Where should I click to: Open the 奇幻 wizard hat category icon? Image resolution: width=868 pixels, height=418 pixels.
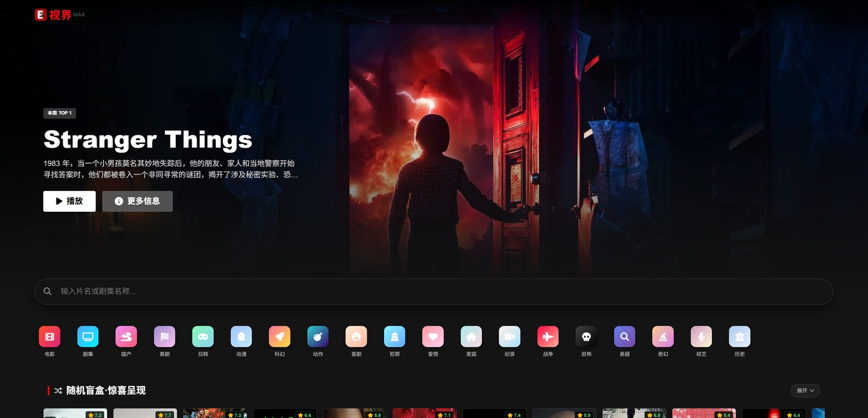(x=663, y=337)
